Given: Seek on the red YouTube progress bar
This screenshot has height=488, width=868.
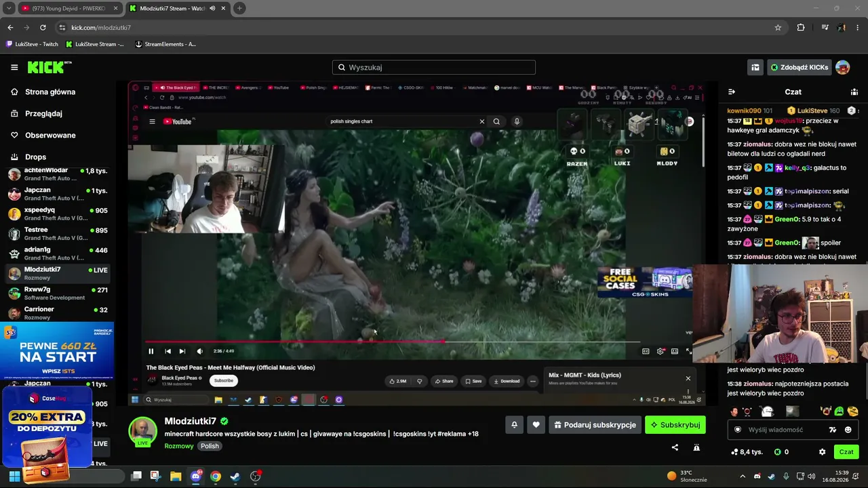Looking at the screenshot, I should pos(393,342).
